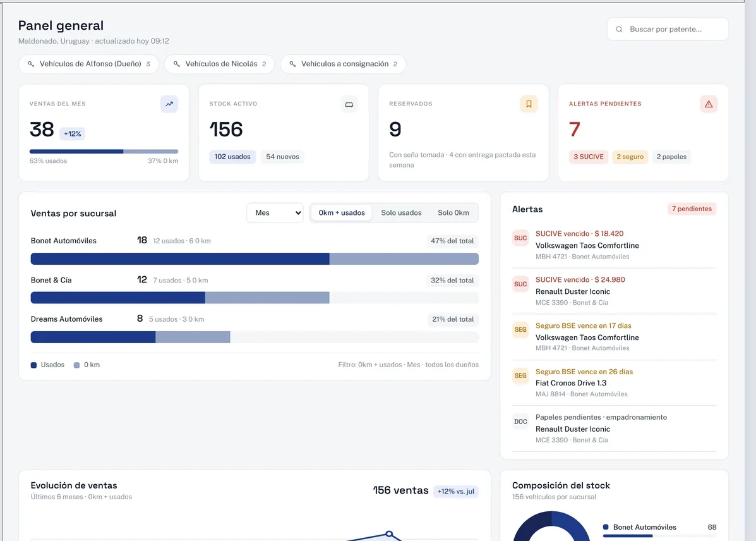Click the key icon in Vehículos de Alfonso chip
Screen dimensions: 756x541
click(x=31, y=64)
